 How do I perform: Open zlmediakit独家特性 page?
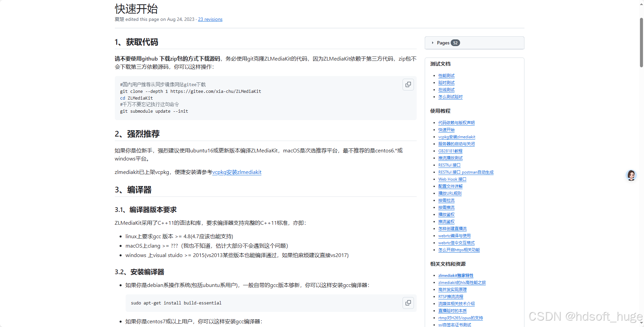(456, 276)
